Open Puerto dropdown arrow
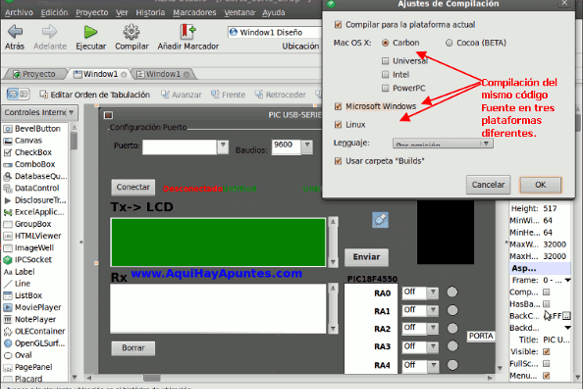 coord(223,147)
